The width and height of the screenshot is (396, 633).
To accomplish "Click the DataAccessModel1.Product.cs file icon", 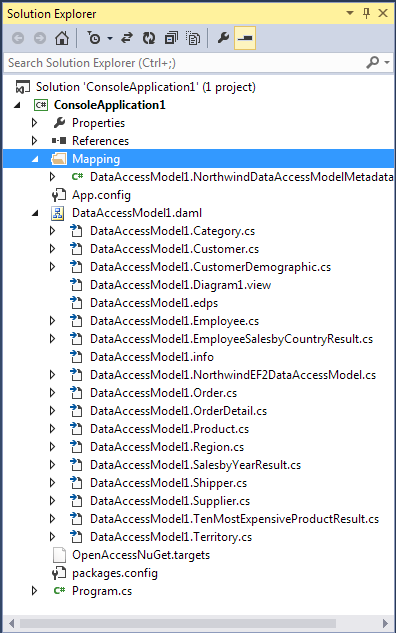I will point(76,429).
